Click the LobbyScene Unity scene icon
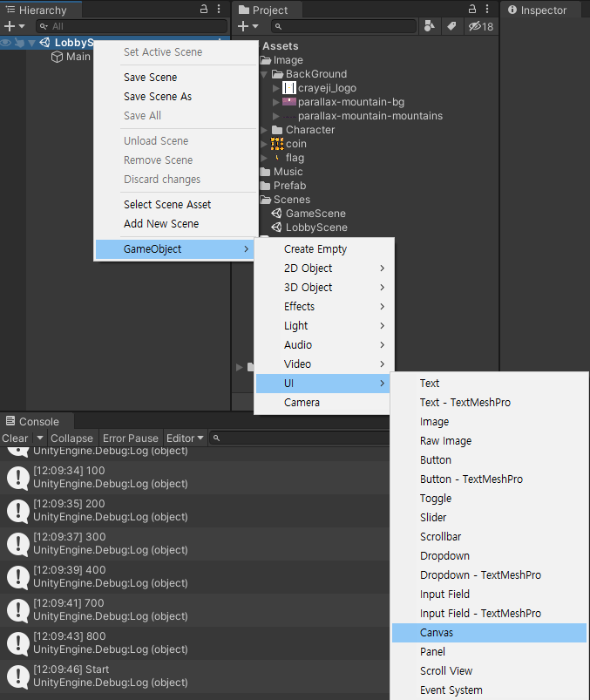Screen dimensions: 590x700 [x=44, y=43]
